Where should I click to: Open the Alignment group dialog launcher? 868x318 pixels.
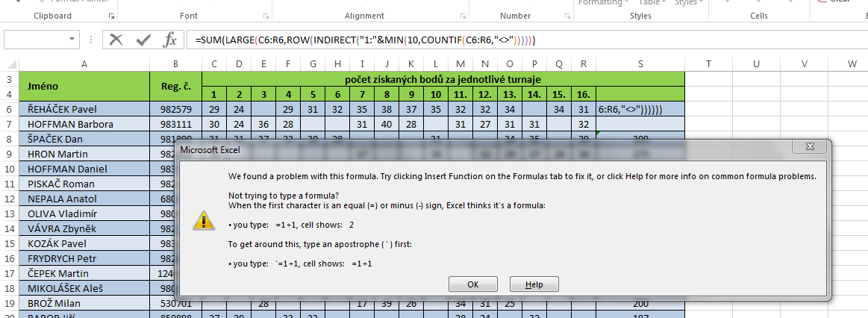pos(463,16)
